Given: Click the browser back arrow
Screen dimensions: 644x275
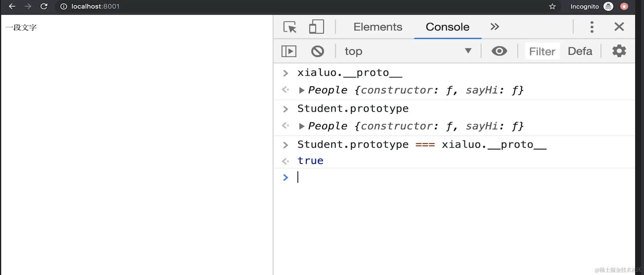Looking at the screenshot, I should point(12,6).
